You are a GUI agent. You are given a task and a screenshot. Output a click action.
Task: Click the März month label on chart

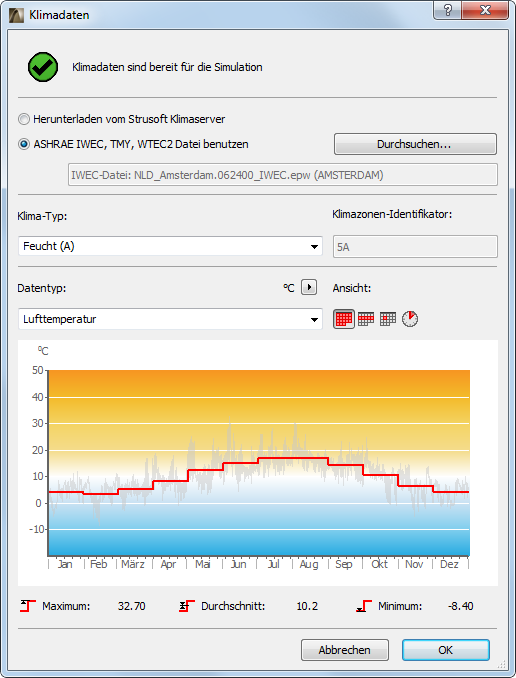(133, 564)
